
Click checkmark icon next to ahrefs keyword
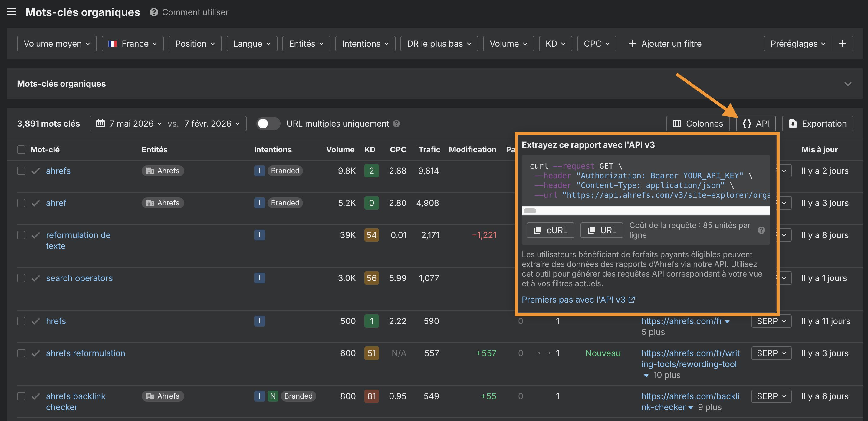(36, 171)
